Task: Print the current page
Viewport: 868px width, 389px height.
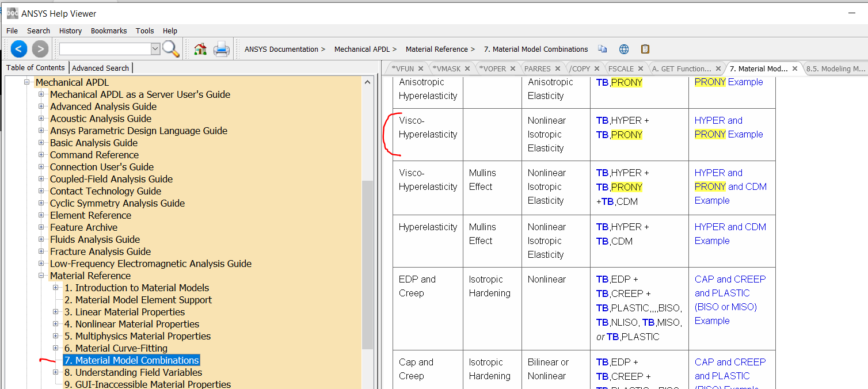Action: pyautogui.click(x=222, y=49)
